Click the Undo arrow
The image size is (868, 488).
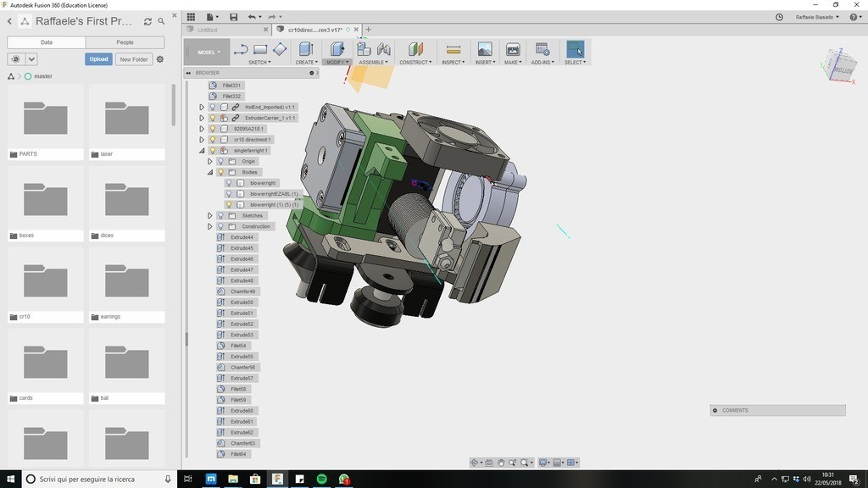pyautogui.click(x=252, y=17)
